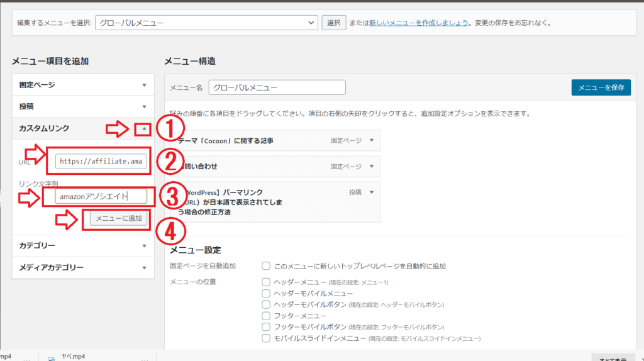The image size is (644, 361).
Task: Expand the メディアカテゴリー panel arrow
Action: (x=144, y=268)
